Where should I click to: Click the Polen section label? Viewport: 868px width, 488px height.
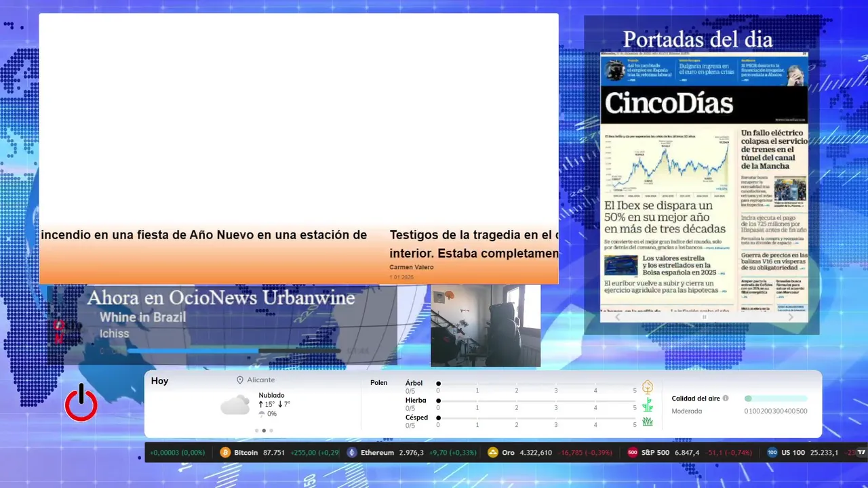coord(378,383)
